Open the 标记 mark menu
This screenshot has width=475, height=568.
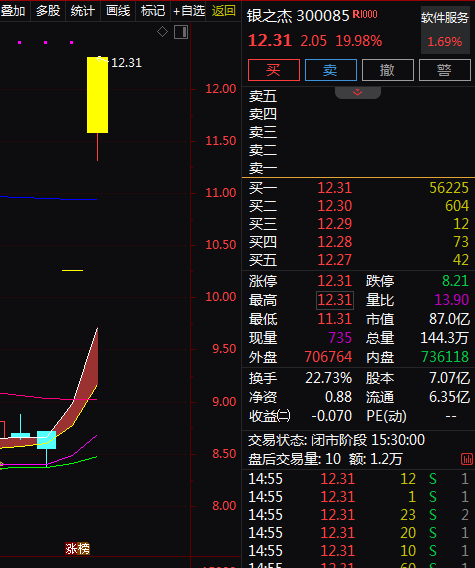153,11
